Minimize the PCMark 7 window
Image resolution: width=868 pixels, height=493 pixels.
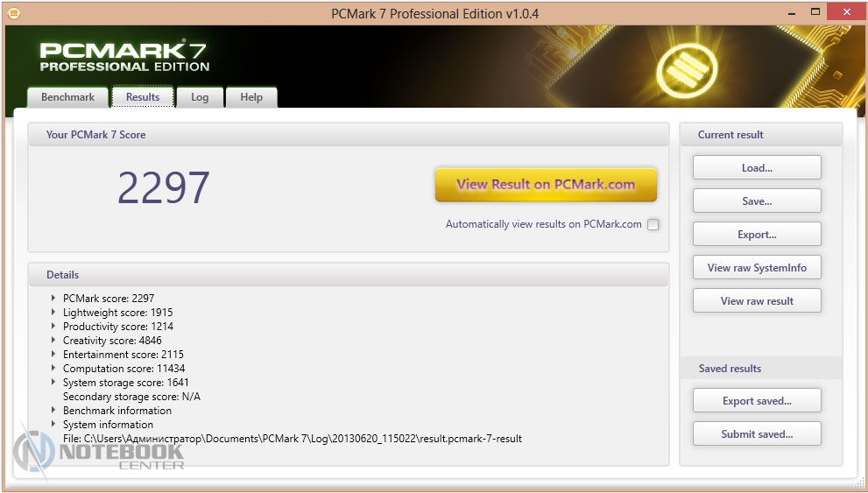779,12
